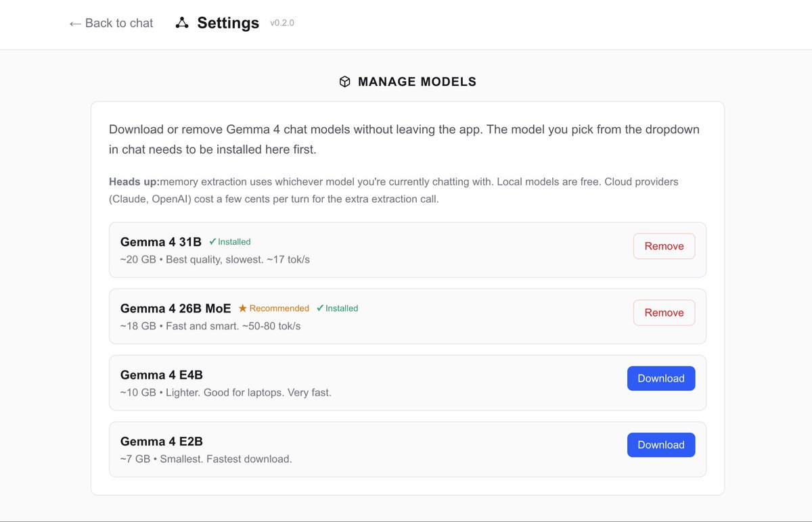This screenshot has height=522, width=812.
Task: Download the Gemma 4 E2B model
Action: click(x=661, y=445)
